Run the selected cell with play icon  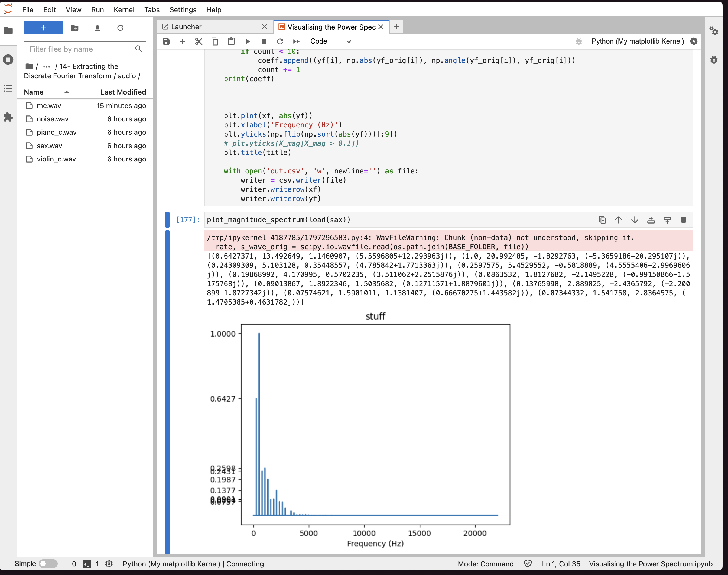pyautogui.click(x=248, y=41)
